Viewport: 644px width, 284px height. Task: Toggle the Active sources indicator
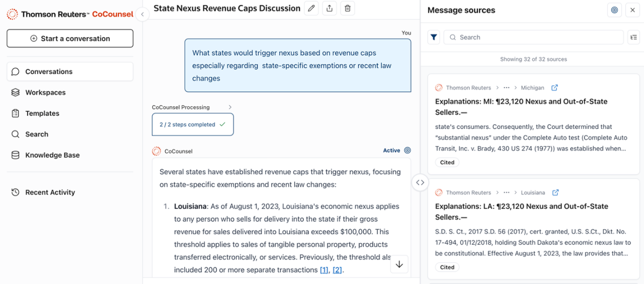(408, 151)
